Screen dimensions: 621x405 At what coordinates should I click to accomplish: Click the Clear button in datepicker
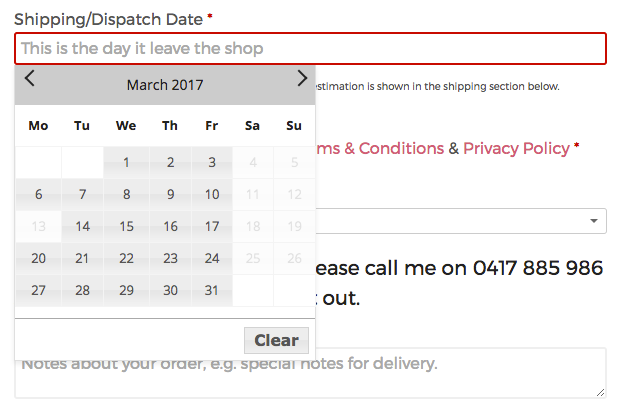pyautogui.click(x=276, y=340)
